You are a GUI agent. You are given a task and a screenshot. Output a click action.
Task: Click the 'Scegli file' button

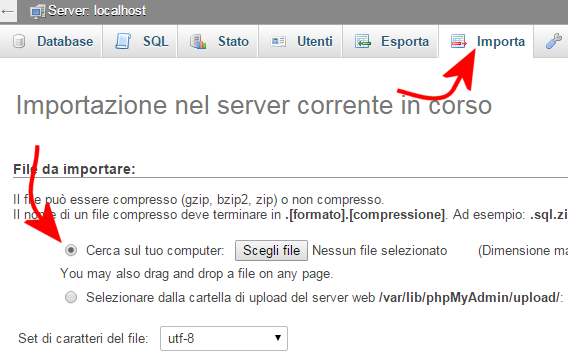(271, 250)
